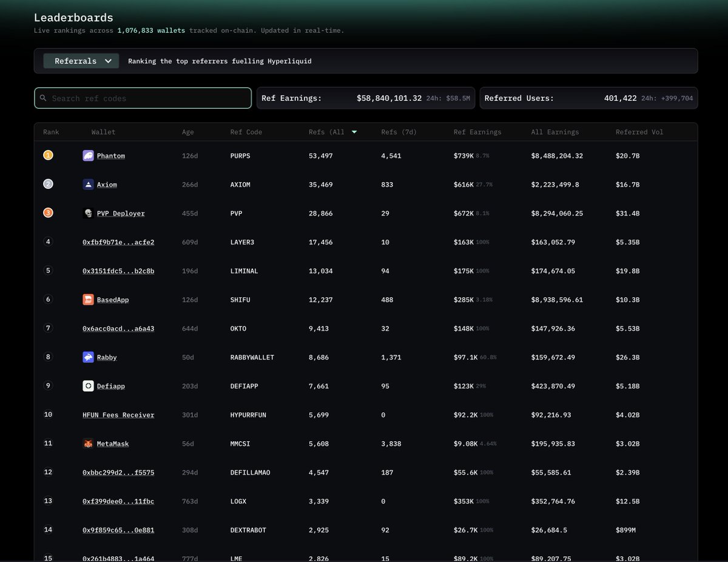728x562 pixels.
Task: Click the LAYER3 ref code
Action: click(242, 242)
